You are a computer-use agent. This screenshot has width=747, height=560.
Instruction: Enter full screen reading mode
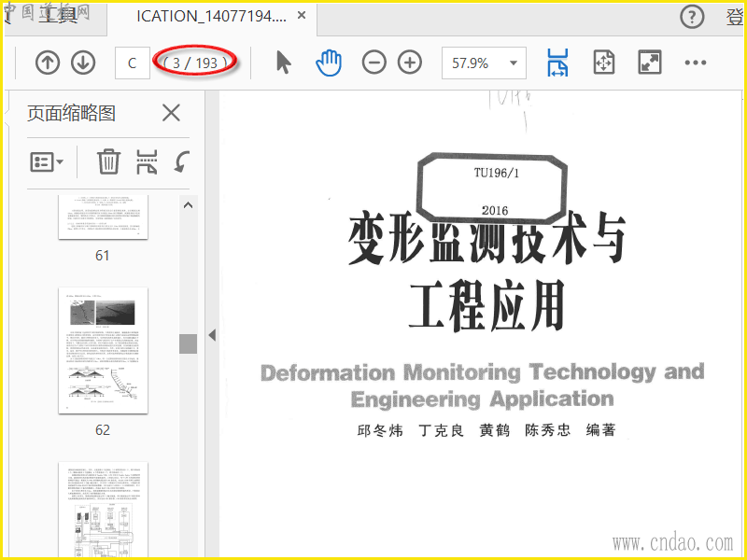[x=650, y=63]
